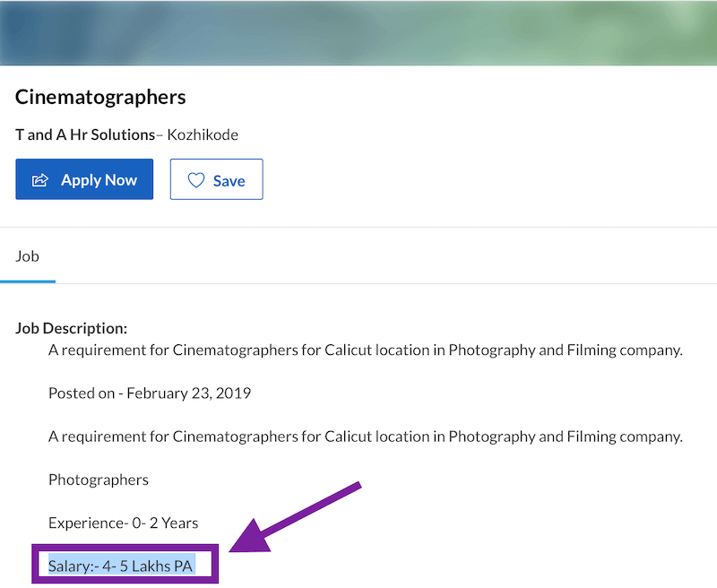Click the Posted on February 23, 2019 line
The image size is (717, 588).
(x=150, y=393)
